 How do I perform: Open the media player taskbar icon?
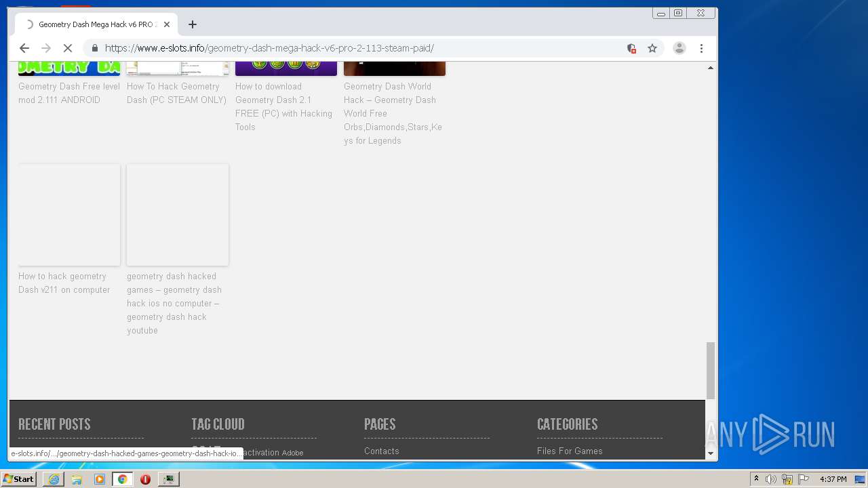point(100,479)
